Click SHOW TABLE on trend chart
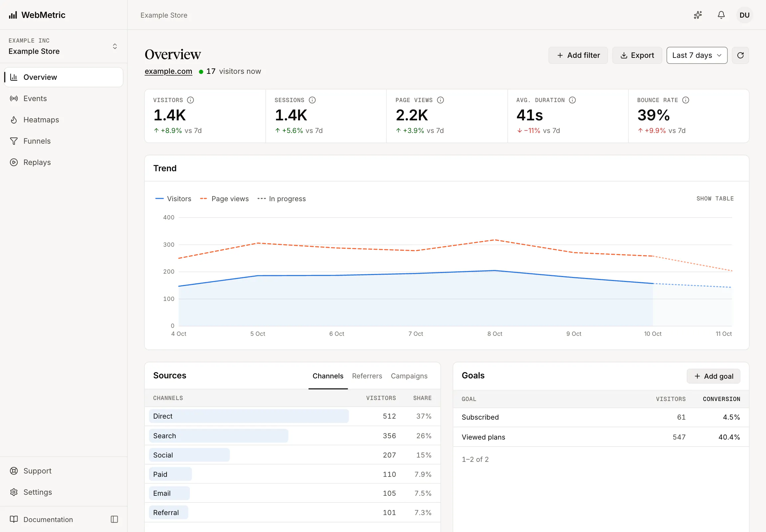766x532 pixels. click(x=715, y=199)
